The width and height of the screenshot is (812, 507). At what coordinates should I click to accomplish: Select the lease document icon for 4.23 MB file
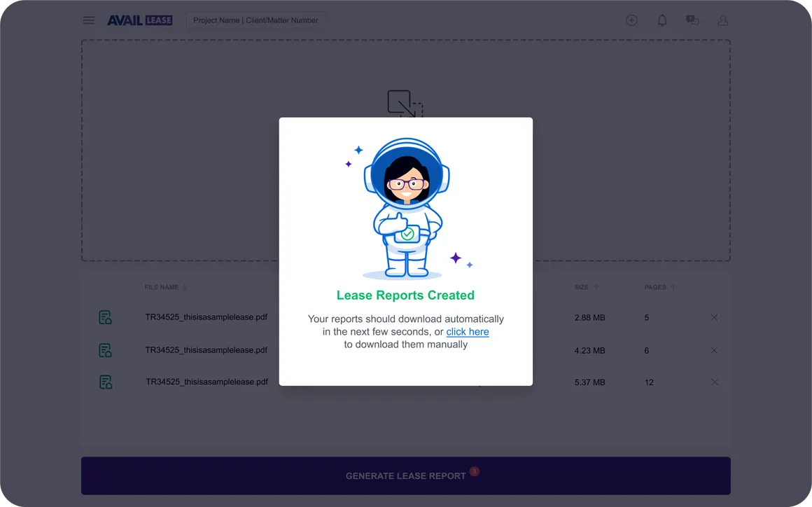click(x=105, y=350)
